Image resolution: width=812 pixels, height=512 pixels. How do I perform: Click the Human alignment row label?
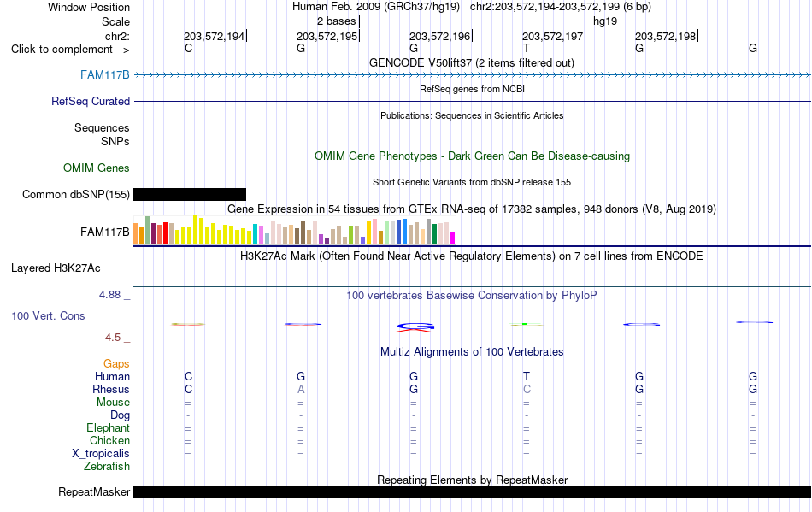pyautogui.click(x=112, y=376)
